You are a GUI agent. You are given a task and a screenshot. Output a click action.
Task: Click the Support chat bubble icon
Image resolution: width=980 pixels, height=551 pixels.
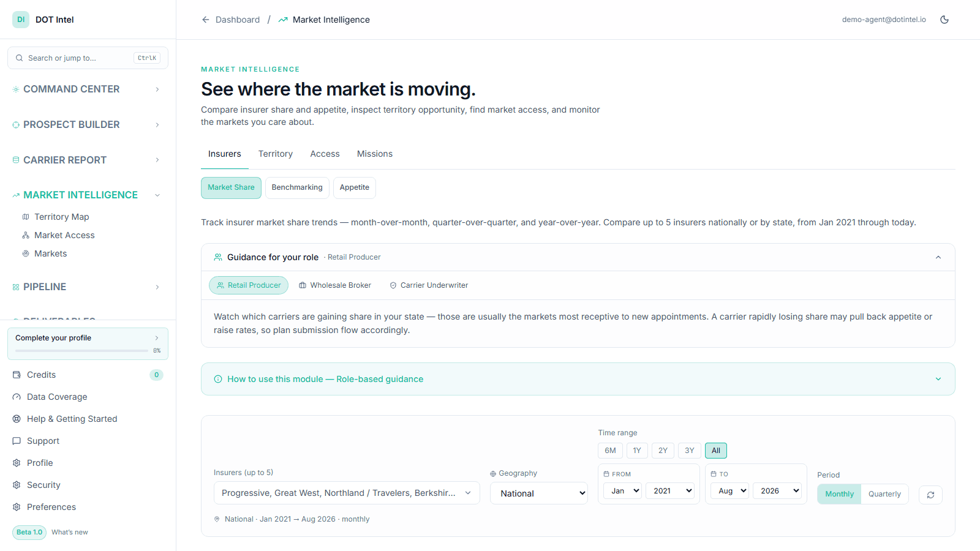click(17, 441)
